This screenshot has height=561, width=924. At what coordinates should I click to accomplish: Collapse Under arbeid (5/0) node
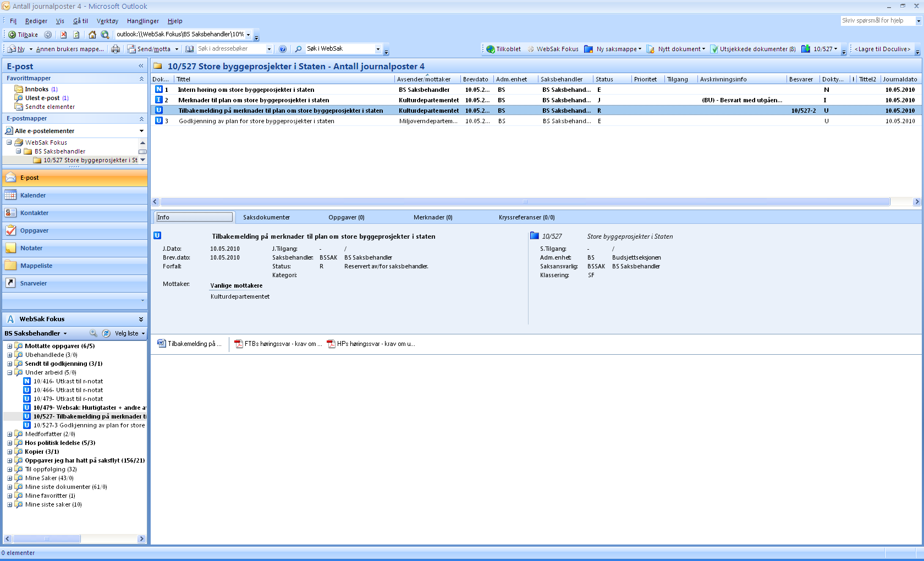(9, 373)
